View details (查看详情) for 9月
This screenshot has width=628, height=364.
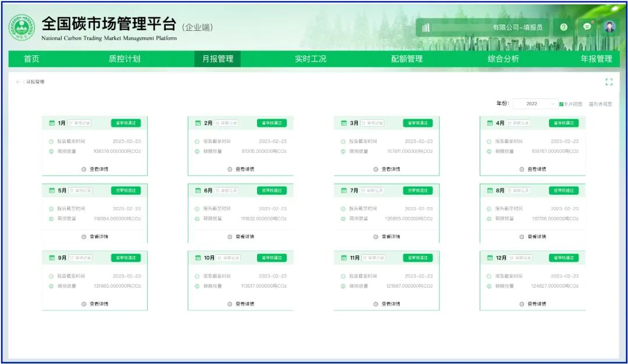click(x=95, y=304)
